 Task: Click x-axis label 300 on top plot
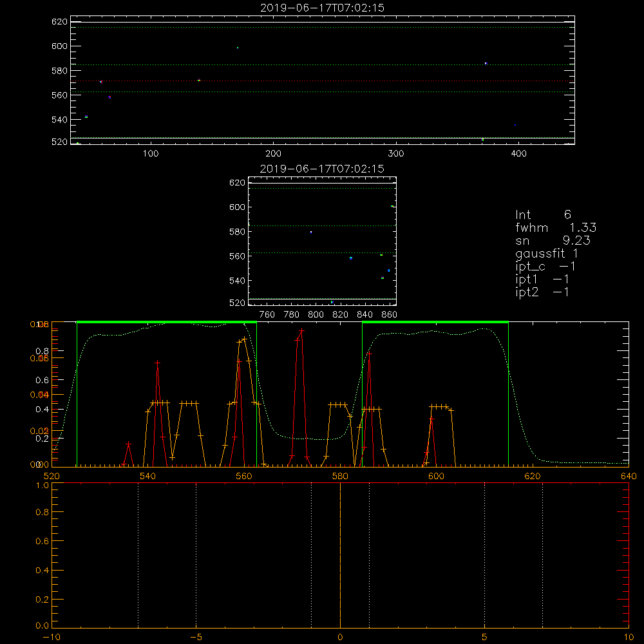click(396, 154)
